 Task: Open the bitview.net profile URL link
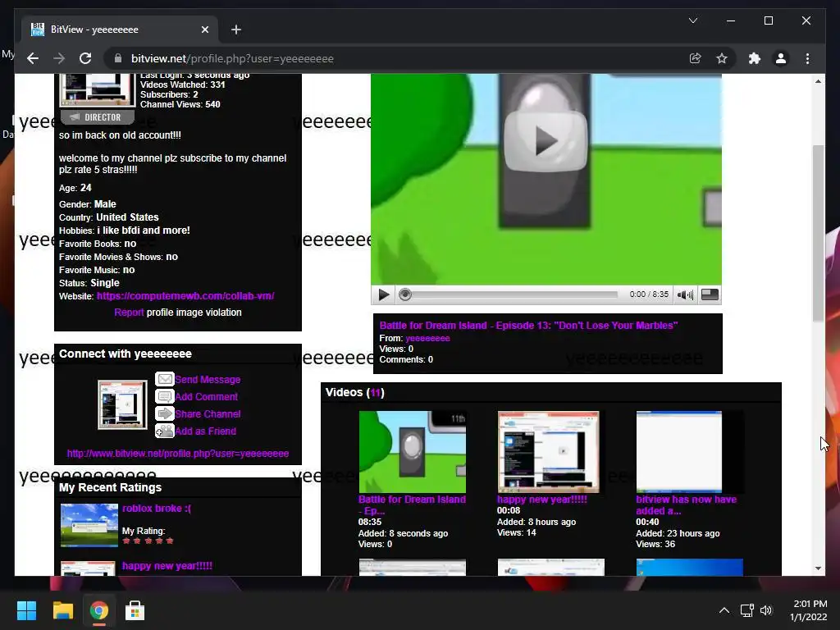point(178,453)
